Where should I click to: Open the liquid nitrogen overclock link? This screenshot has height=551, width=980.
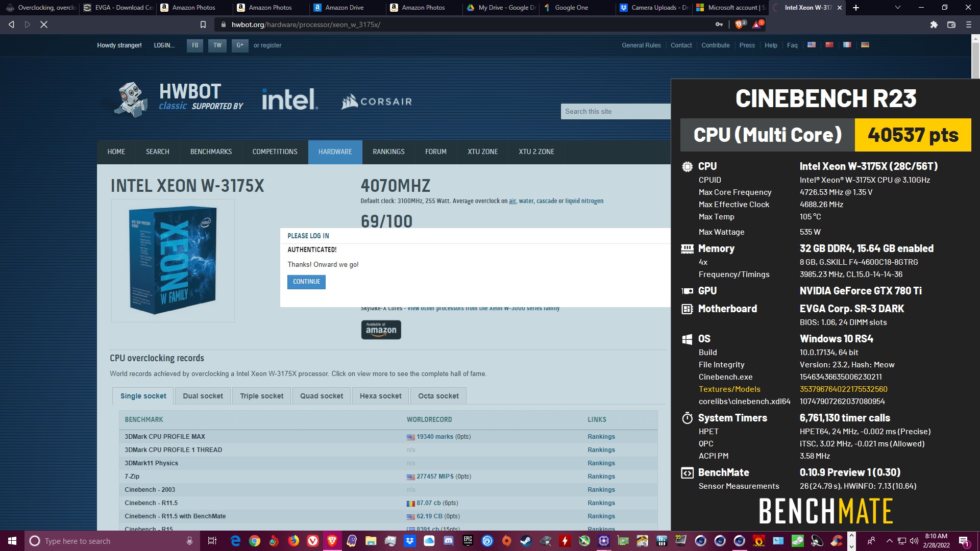point(584,201)
